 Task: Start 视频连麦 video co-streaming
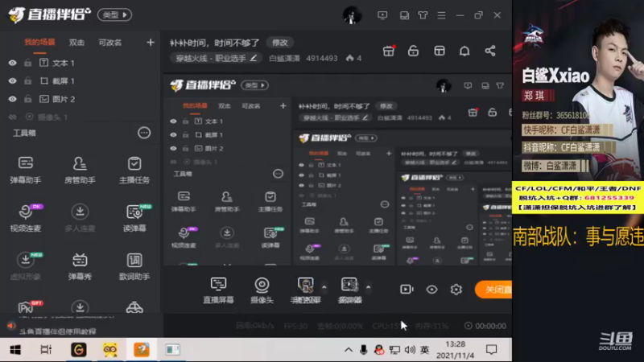coord(26,218)
